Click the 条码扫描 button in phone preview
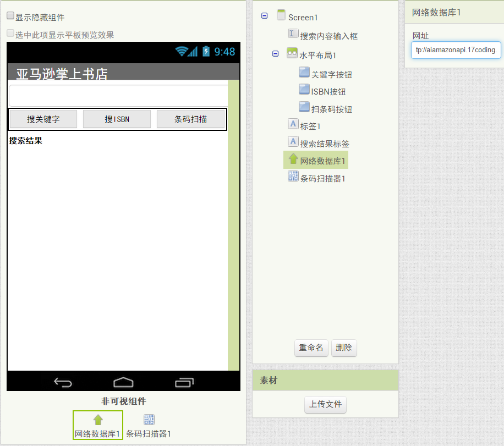 coord(190,119)
